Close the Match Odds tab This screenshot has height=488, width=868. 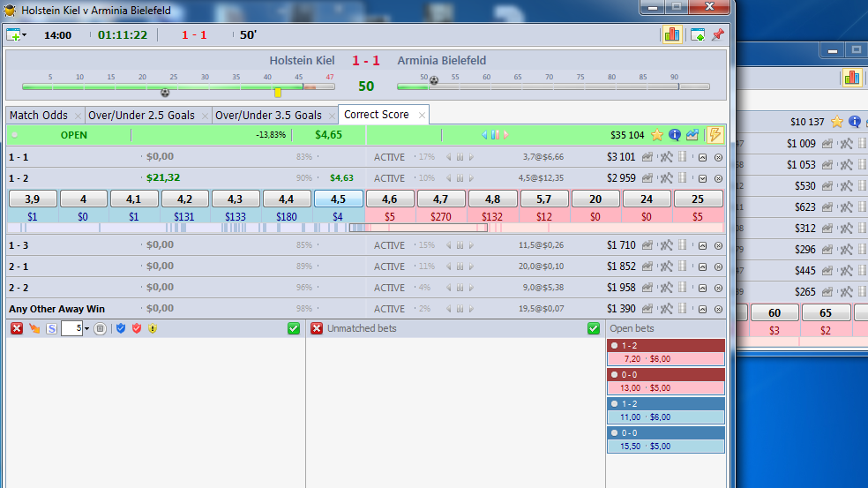pos(78,116)
